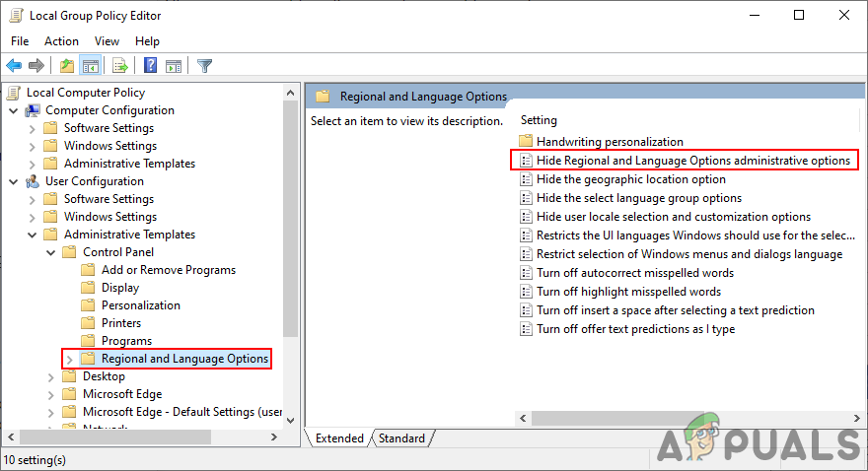Expand the Regional and Language Options node

point(70,360)
